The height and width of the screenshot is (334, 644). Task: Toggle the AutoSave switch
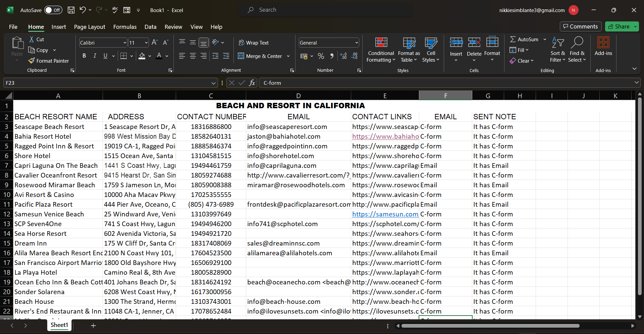pos(53,10)
